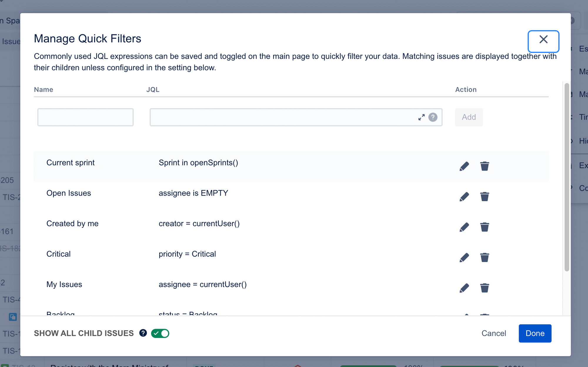Image resolution: width=588 pixels, height=367 pixels.
Task: Delete the Current sprint quick filter
Action: [x=485, y=166]
